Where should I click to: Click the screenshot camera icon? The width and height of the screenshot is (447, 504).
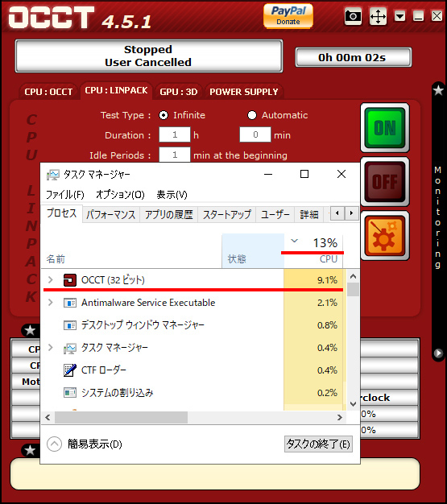[x=353, y=16]
